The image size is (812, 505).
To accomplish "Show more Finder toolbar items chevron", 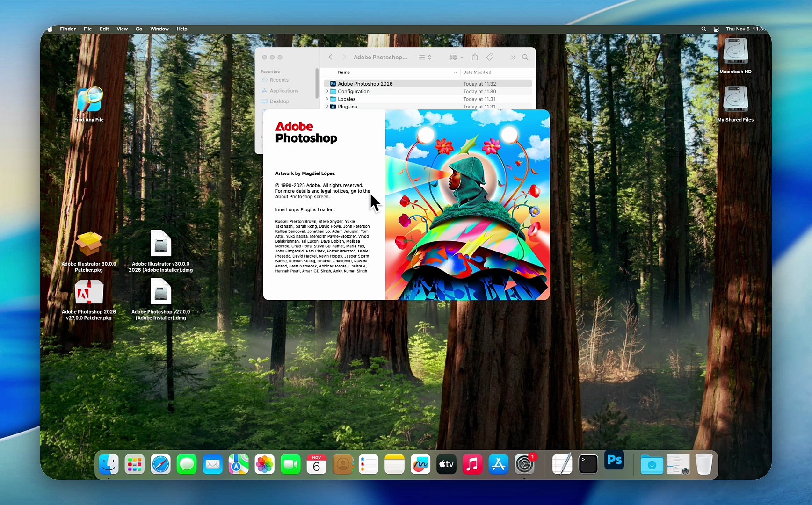I will (513, 57).
